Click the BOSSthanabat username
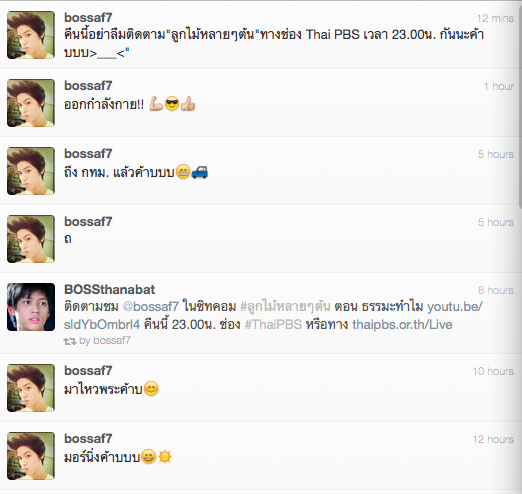This screenshot has width=522, height=494. [x=109, y=289]
